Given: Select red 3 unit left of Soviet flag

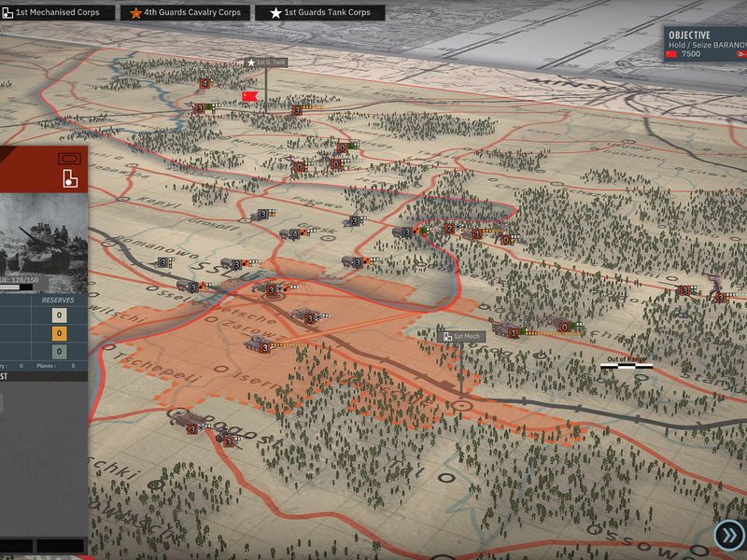Looking at the screenshot, I should (200, 108).
